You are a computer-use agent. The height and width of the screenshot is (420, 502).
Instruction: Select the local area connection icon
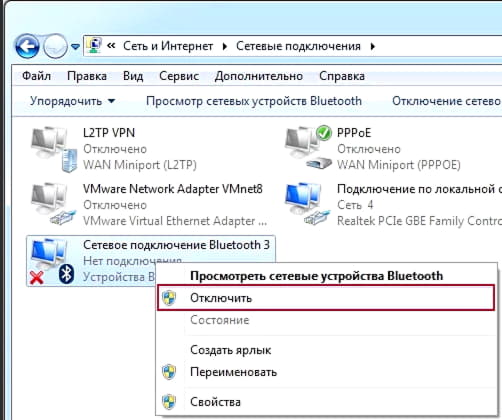point(308,204)
